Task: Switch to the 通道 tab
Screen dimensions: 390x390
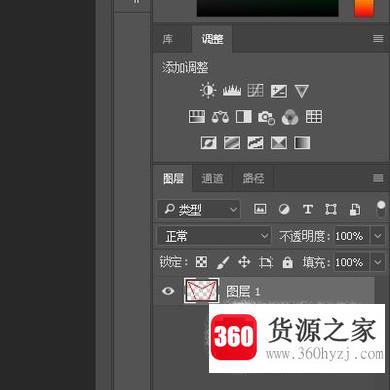Action: [x=212, y=178]
